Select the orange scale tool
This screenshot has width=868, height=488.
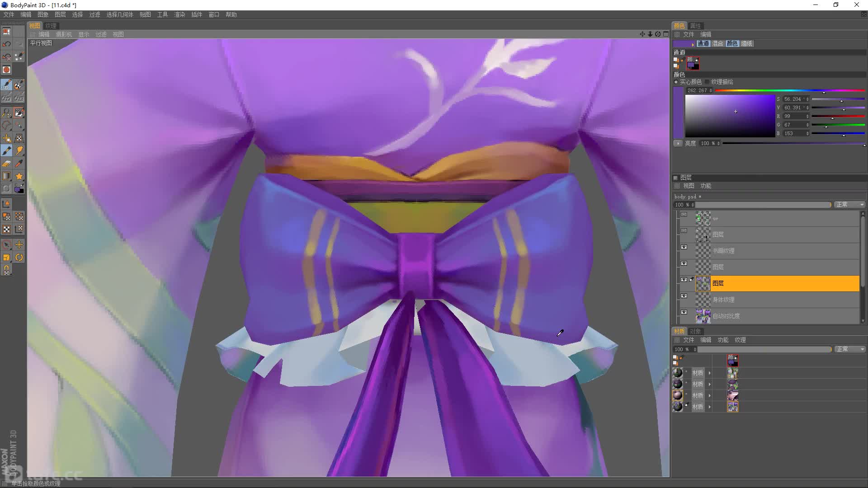[x=6, y=257]
